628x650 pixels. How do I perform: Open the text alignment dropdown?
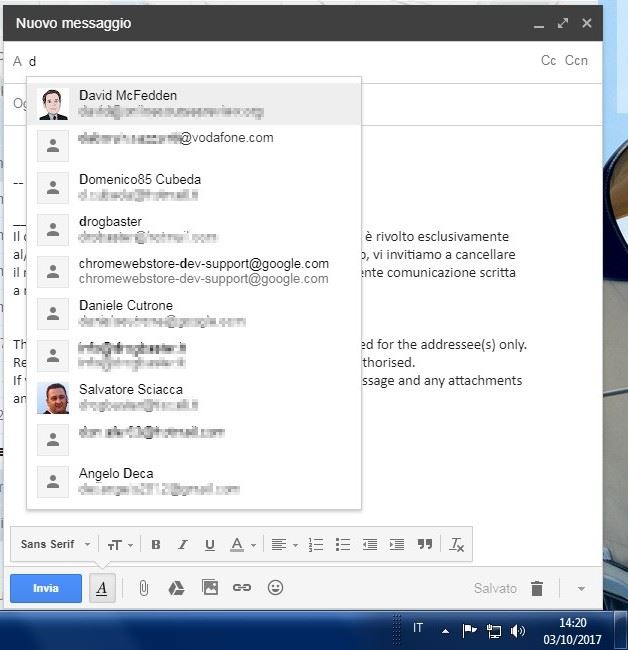click(x=284, y=545)
